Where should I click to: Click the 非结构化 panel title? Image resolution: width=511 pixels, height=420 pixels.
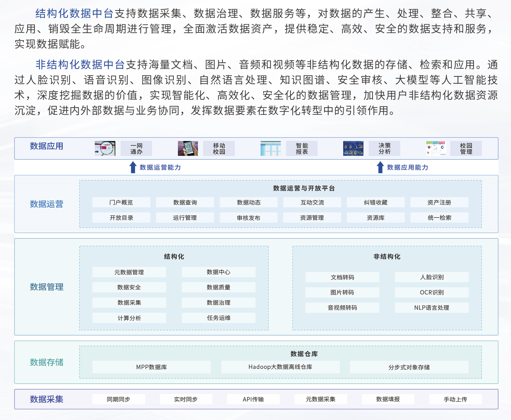[387, 257]
